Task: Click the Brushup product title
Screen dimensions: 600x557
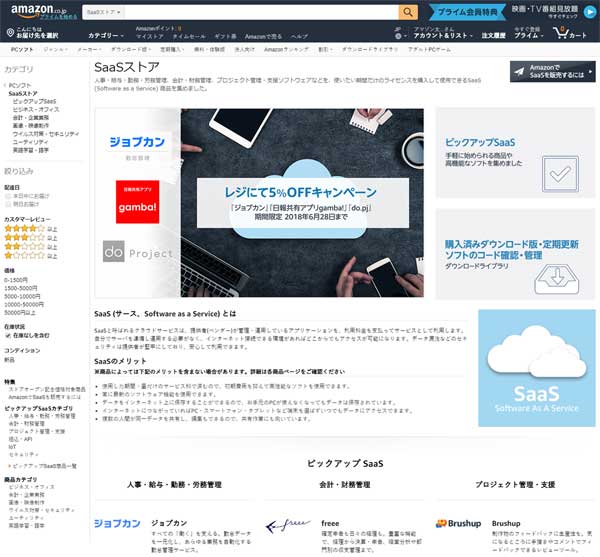Action: tap(506, 523)
